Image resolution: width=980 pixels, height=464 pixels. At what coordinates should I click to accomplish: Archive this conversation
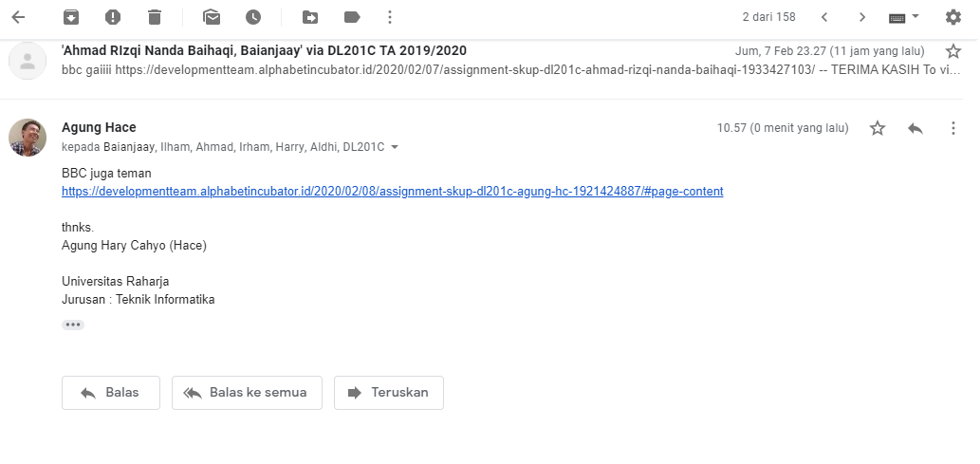click(70, 17)
